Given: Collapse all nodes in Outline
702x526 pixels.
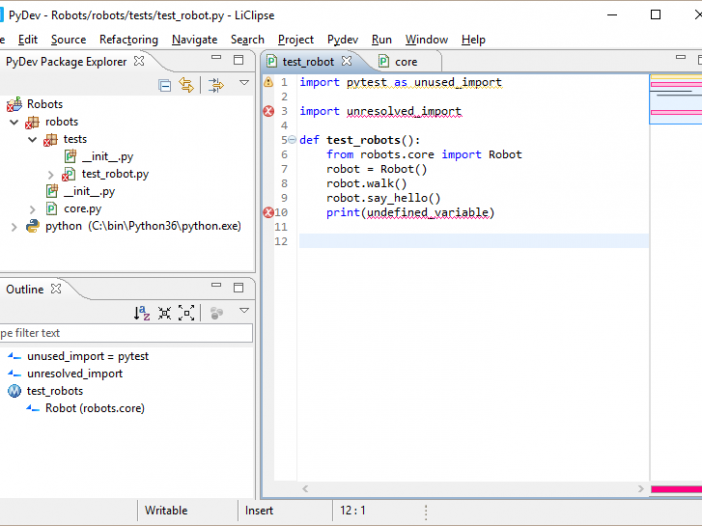Looking at the screenshot, I should 164,313.
